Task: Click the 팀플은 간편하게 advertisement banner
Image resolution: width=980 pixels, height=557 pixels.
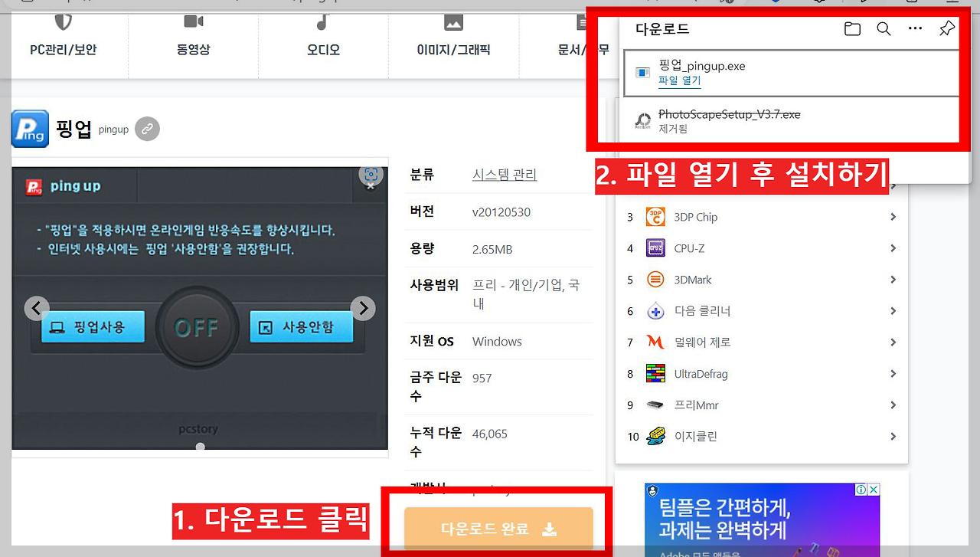Action: coord(762,519)
